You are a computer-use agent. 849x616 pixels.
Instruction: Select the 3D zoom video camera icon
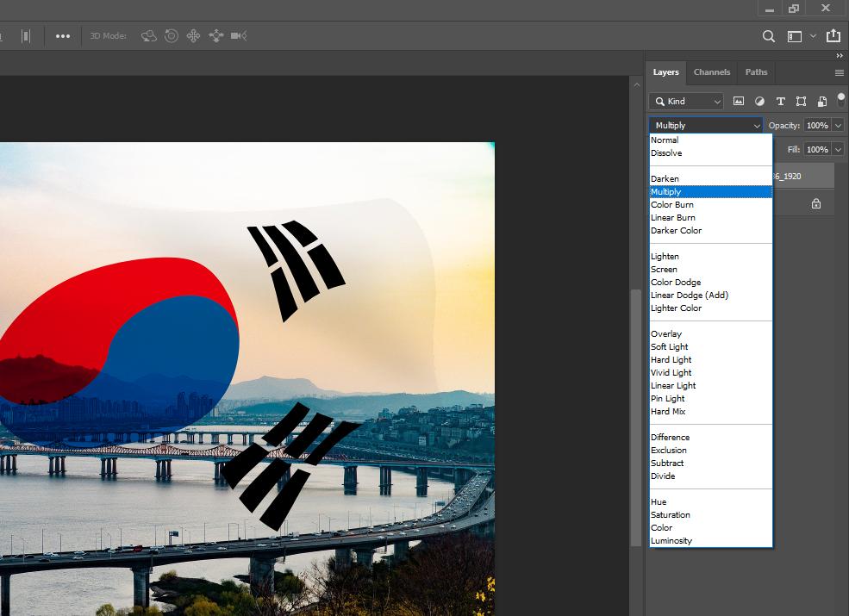coord(239,36)
